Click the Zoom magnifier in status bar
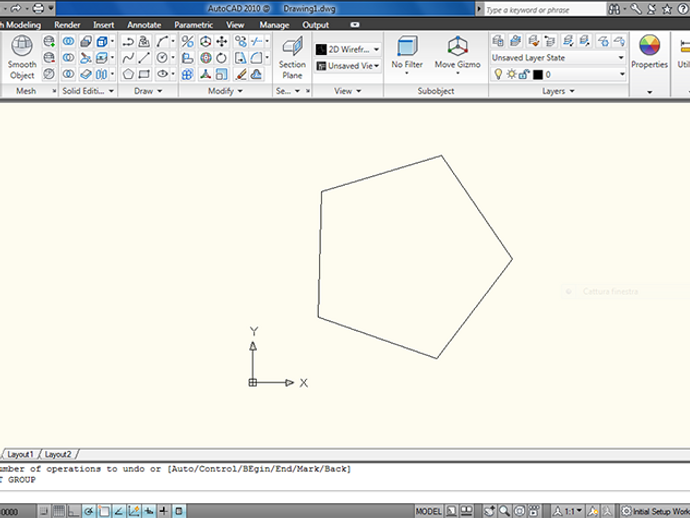Screen dimensions: 690x518 504,511
